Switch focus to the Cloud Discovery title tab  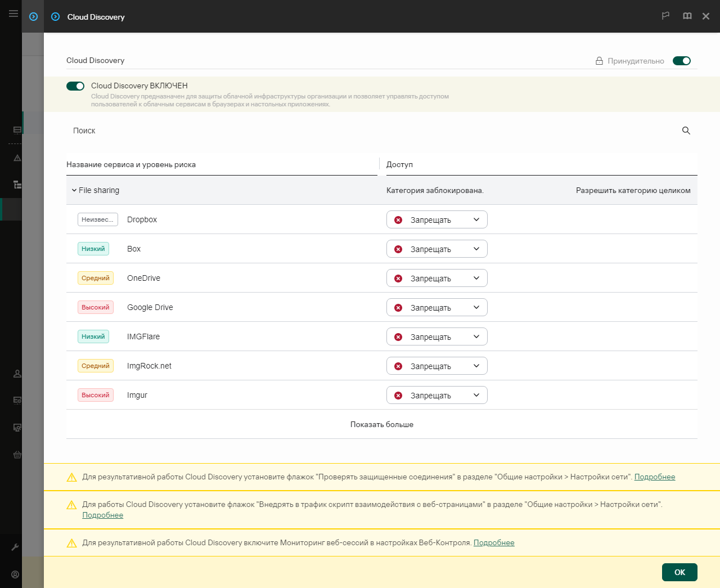coord(94,17)
